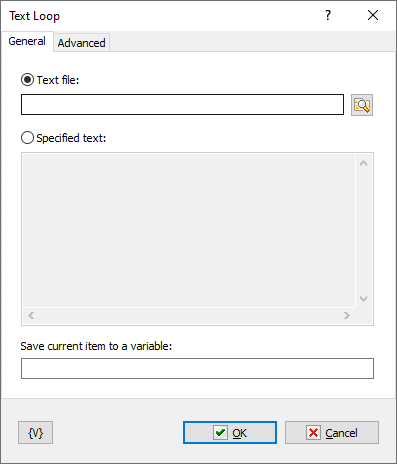The height and width of the screenshot is (464, 397).
Task: Click the green checkmark on OK
Action: tap(220, 433)
